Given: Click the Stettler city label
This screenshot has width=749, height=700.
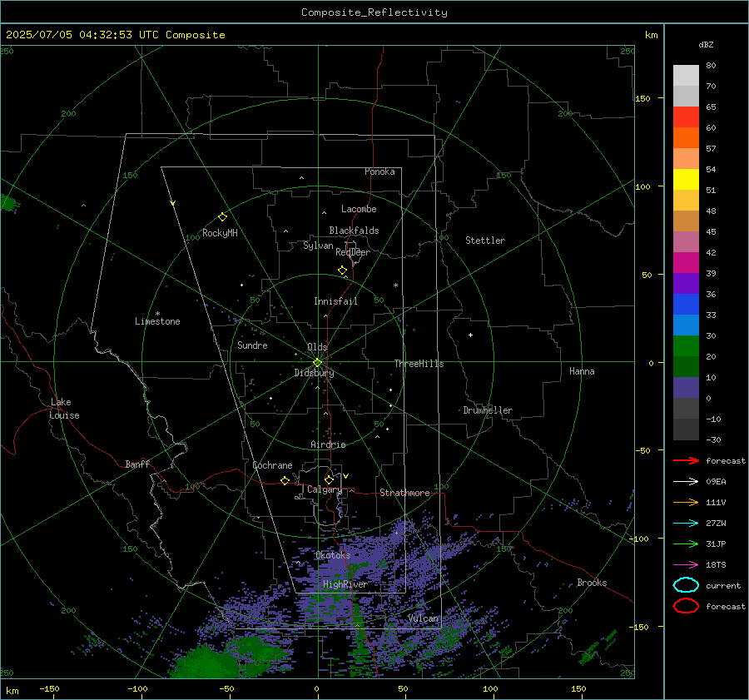Looking at the screenshot, I should 485,241.
